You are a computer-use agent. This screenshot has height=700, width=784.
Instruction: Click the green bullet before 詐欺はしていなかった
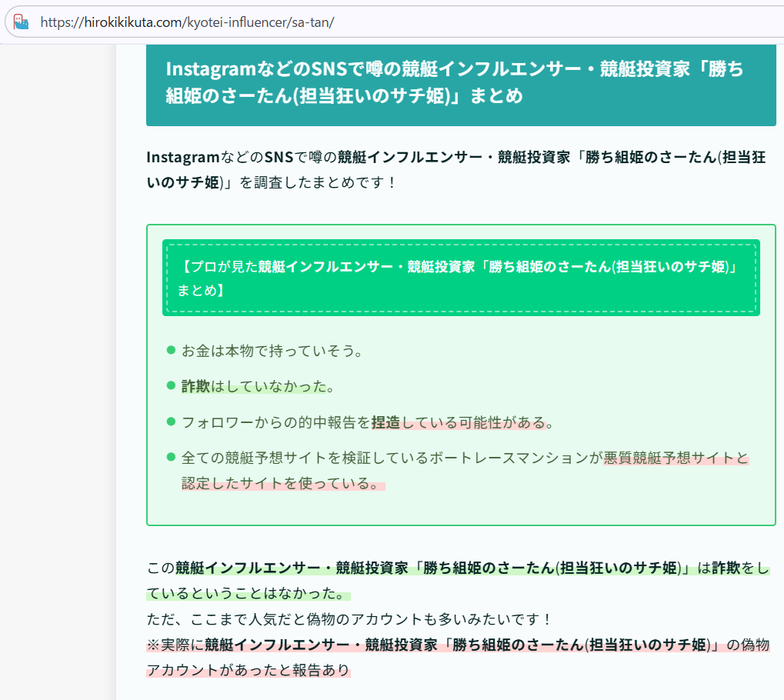click(x=171, y=386)
